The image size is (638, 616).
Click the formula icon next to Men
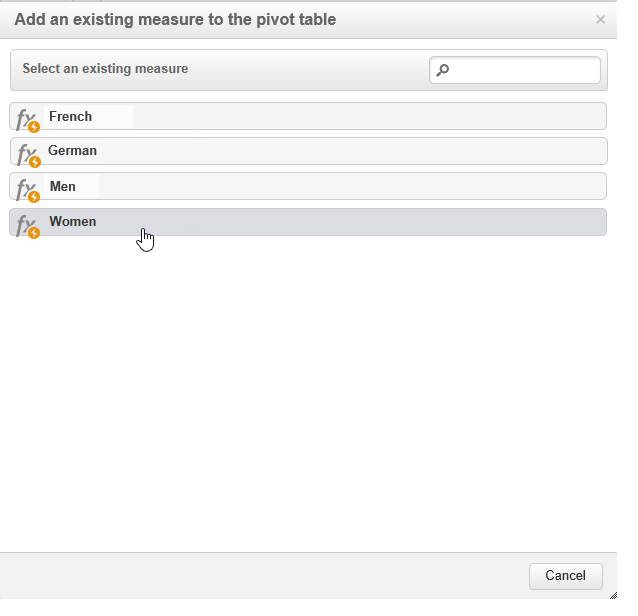(x=27, y=188)
